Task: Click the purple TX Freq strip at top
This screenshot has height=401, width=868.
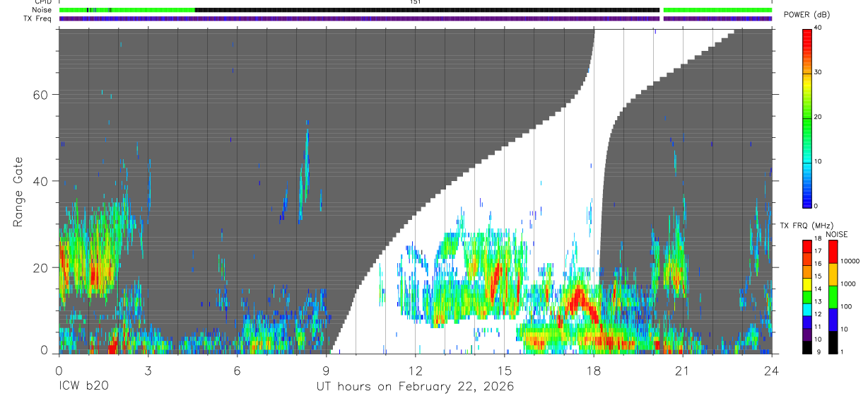Action: pos(415,18)
